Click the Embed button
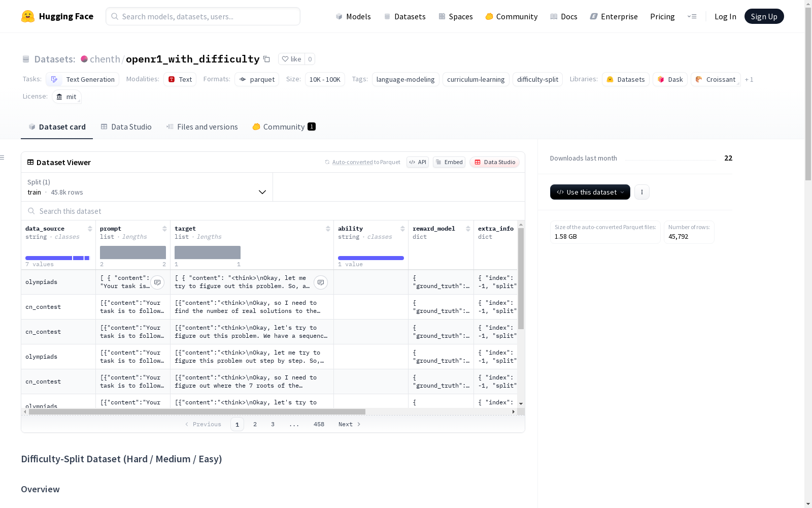This screenshot has height=508, width=812. pyautogui.click(x=449, y=162)
